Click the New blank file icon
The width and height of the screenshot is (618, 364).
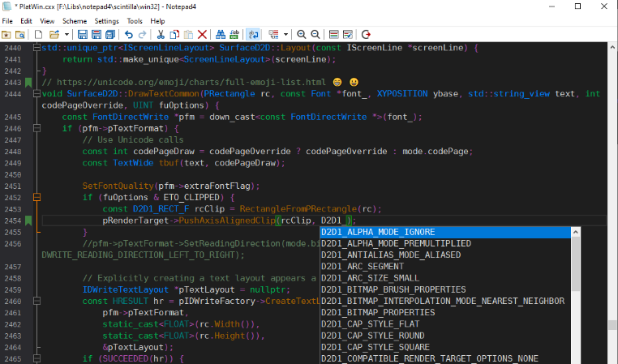(x=38, y=35)
